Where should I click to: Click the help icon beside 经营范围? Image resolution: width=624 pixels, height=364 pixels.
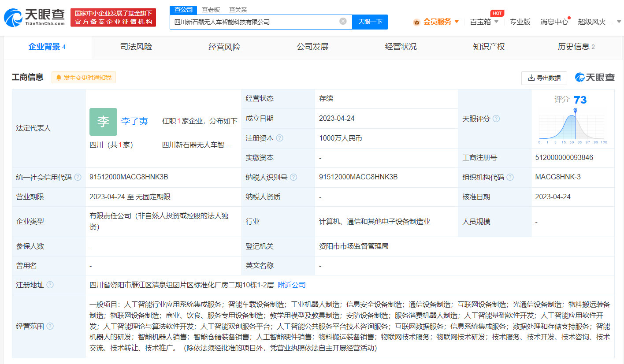(x=50, y=326)
